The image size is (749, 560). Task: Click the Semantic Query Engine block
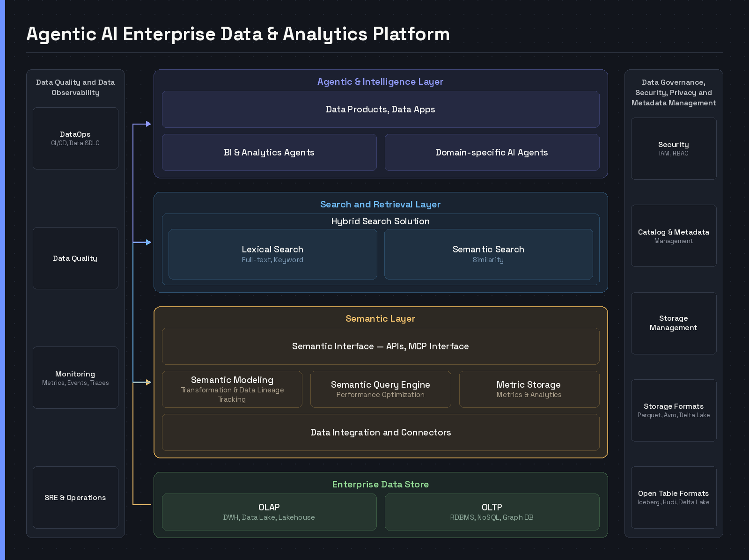381,390
